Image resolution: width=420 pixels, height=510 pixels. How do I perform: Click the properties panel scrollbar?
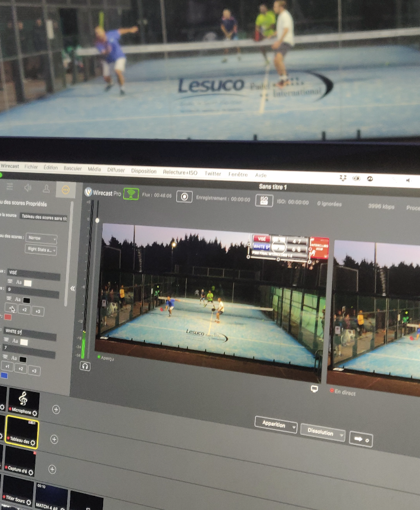point(68,254)
